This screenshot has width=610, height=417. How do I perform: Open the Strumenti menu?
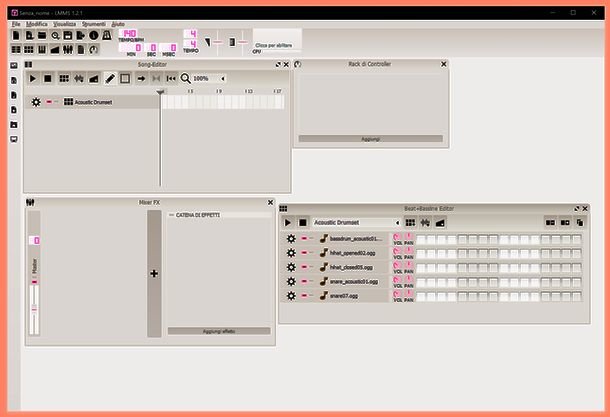point(93,24)
